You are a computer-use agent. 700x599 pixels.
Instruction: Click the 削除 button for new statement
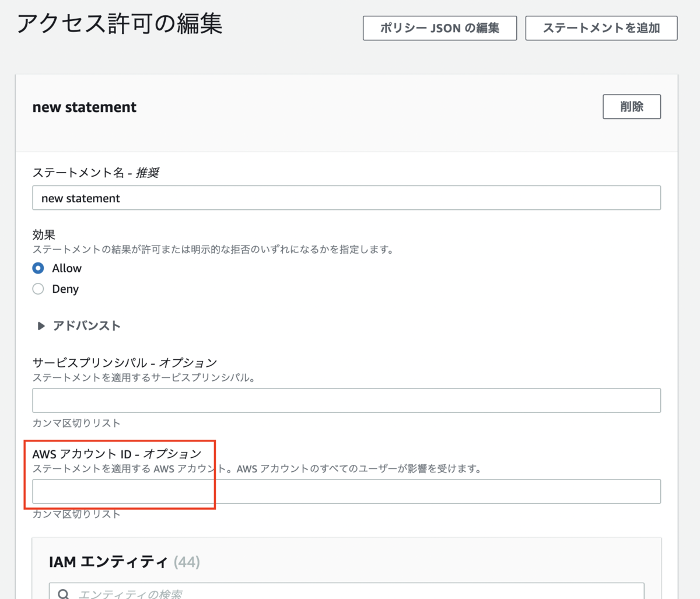[632, 107]
